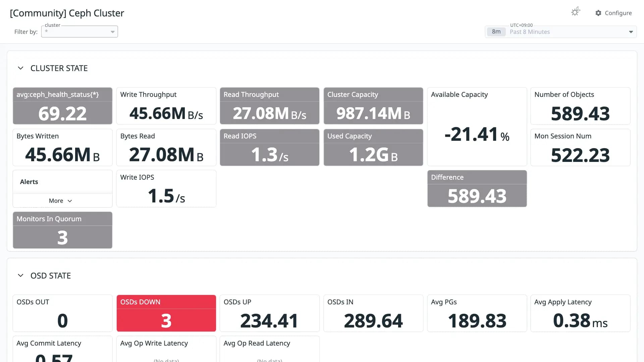This screenshot has width=644, height=362.
Task: Open the cluster filter dropdown
Action: [79, 32]
